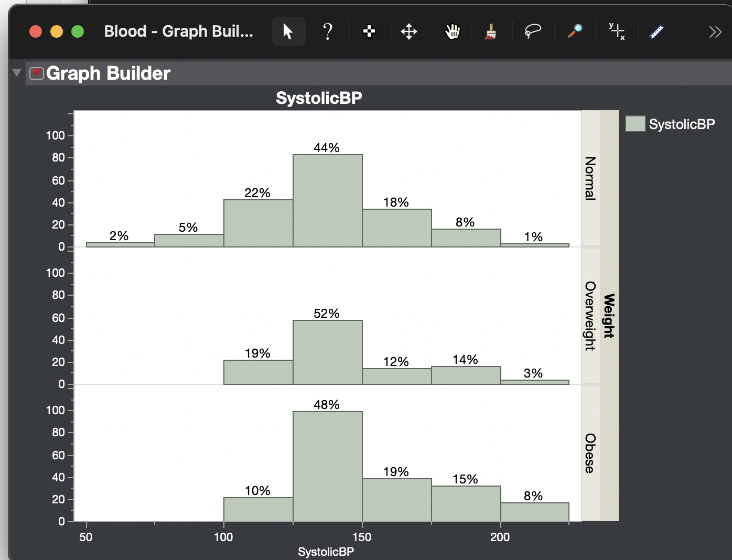Viewport: 732px width, 560px height.
Task: Select the Arrow cursor tool
Action: click(288, 31)
